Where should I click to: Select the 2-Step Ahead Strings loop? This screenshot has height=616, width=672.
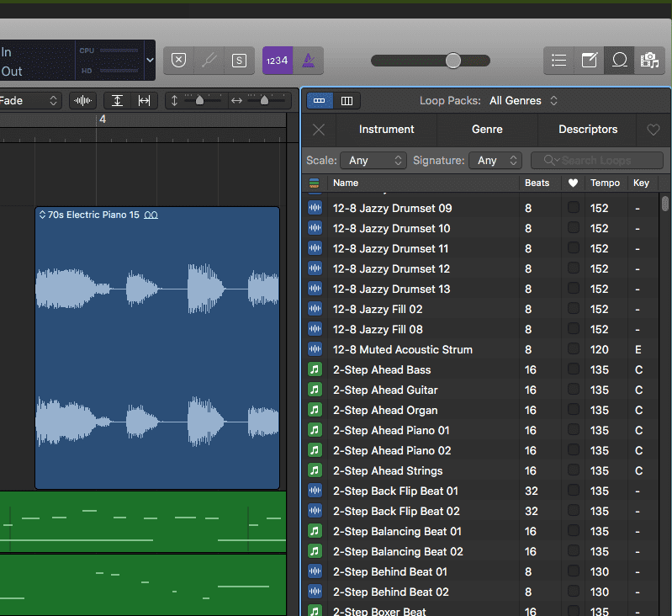click(x=480, y=470)
